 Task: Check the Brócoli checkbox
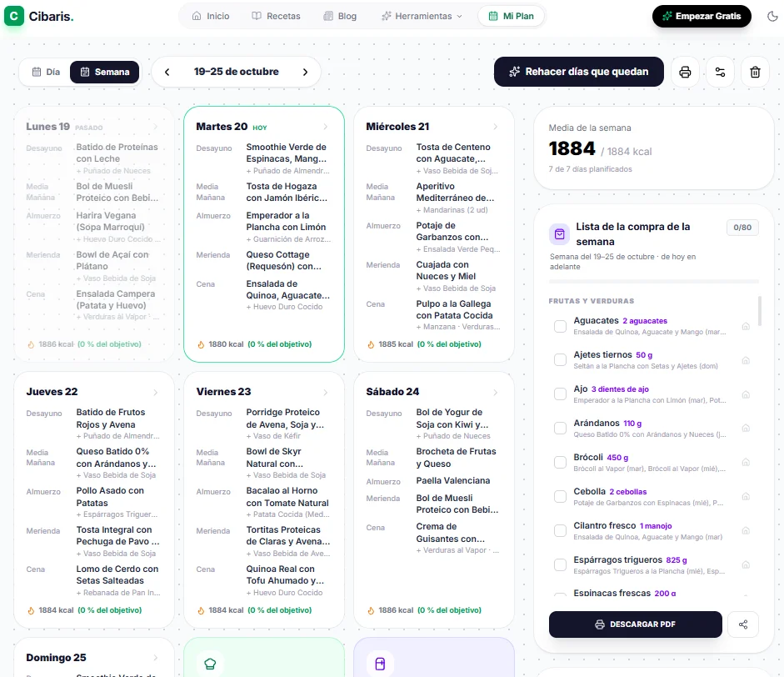click(560, 463)
